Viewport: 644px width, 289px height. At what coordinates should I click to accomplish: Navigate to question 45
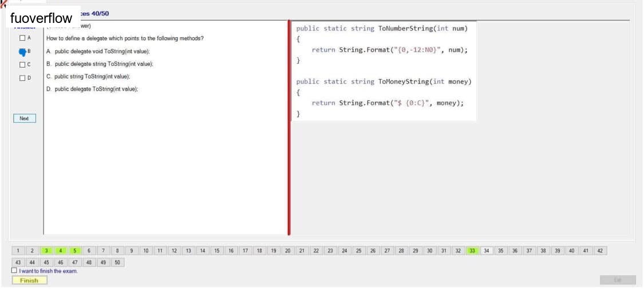click(x=46, y=262)
